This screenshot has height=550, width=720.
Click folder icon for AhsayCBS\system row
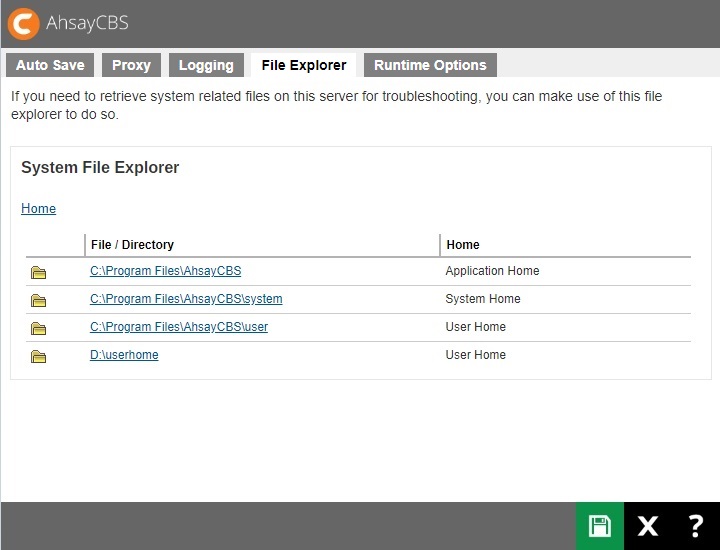(x=39, y=300)
